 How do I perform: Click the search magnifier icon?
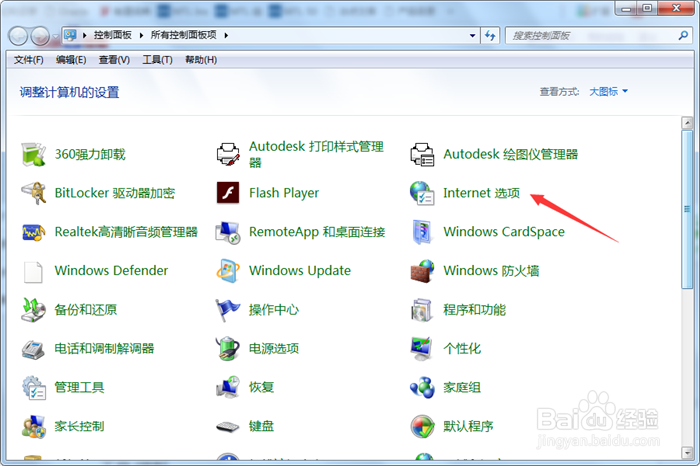(683, 35)
